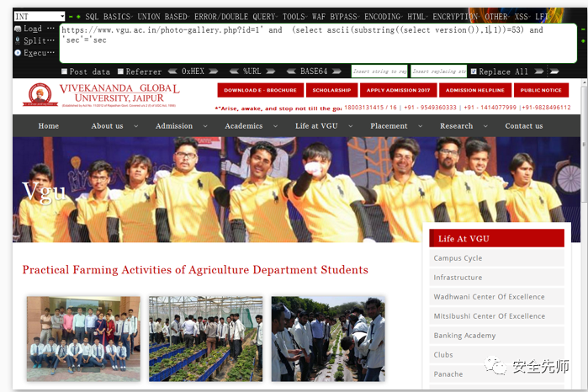Click the green minus icon beside INT dropdown
Screen dimensions: 588x392
71,17
